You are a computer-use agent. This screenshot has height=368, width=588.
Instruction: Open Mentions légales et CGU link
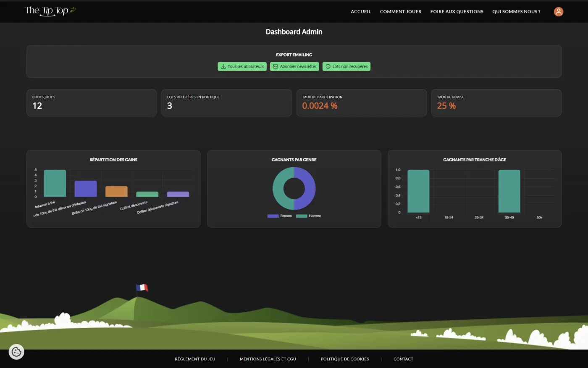[268, 359]
